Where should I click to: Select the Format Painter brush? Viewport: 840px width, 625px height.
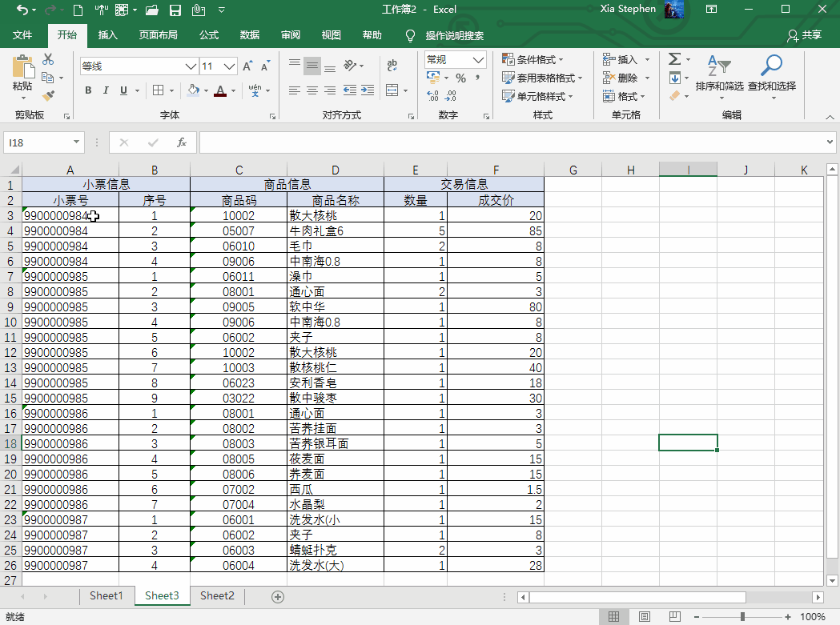(48, 96)
